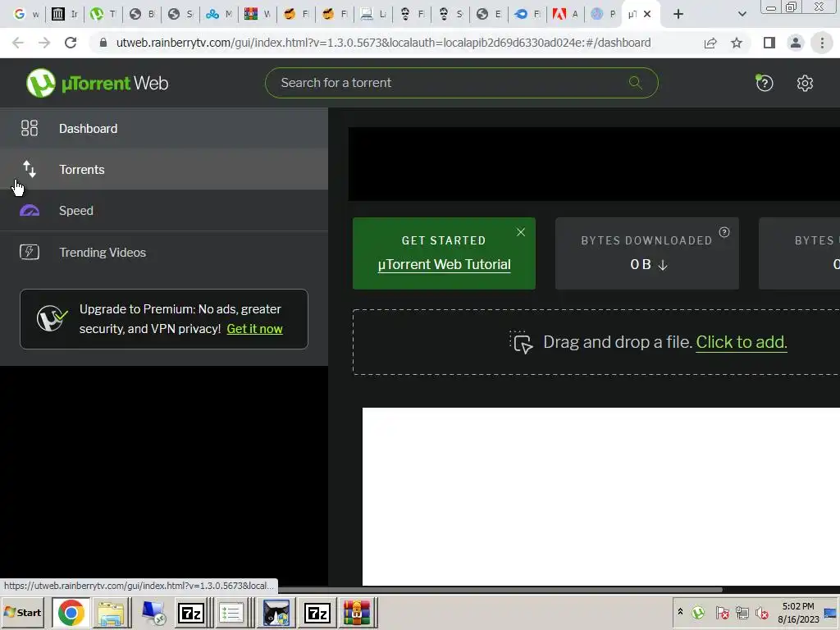
Task: Open the help question mark icon
Action: click(764, 83)
